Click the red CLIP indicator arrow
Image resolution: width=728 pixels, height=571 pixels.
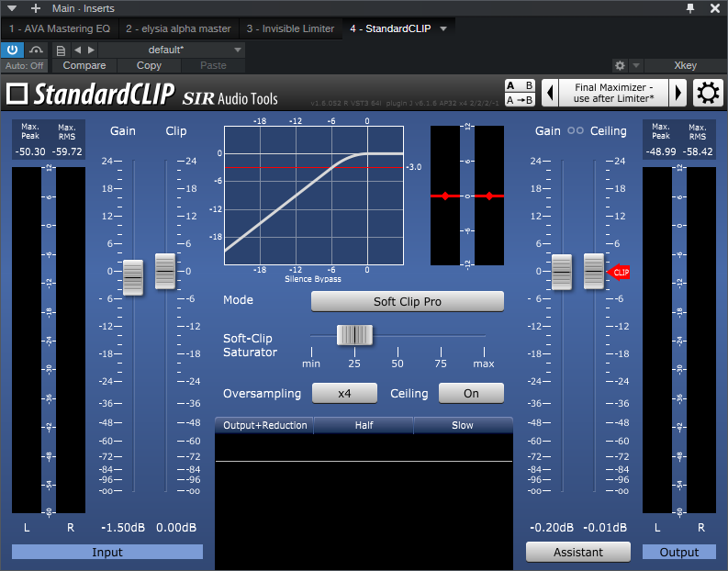[x=619, y=272]
